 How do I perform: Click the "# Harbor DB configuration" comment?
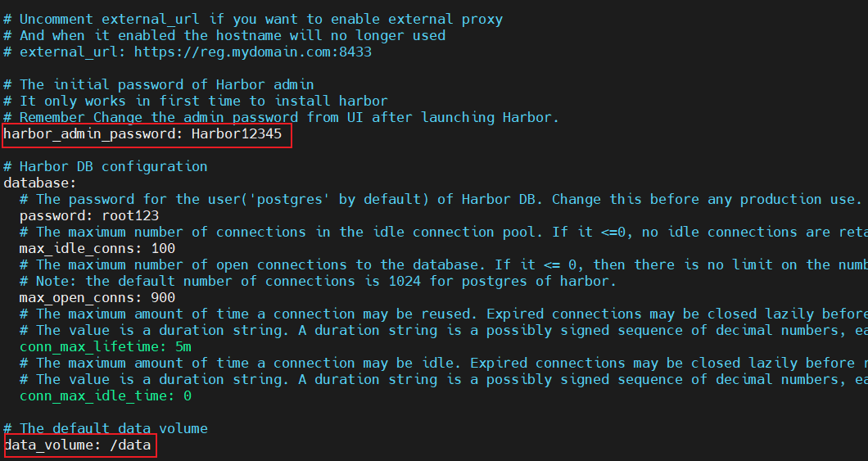(x=106, y=166)
